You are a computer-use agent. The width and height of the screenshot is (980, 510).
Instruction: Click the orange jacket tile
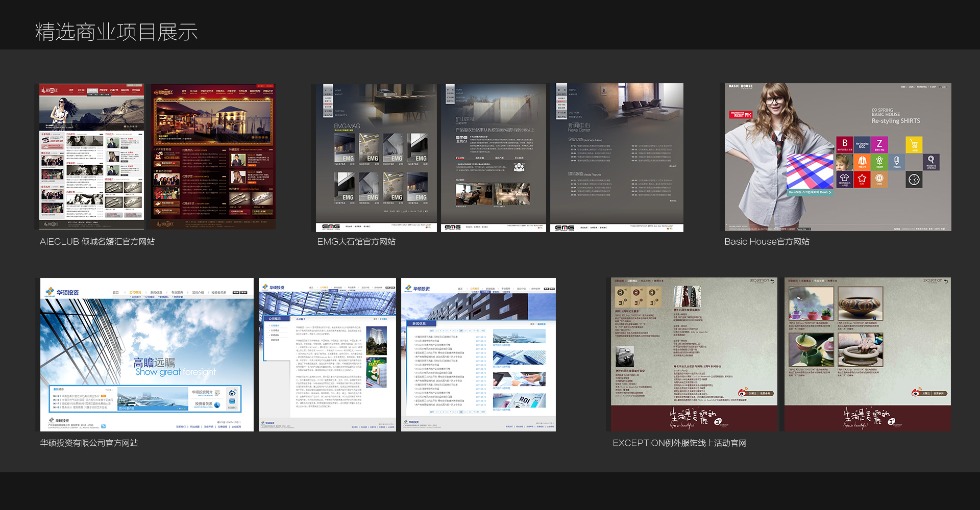pyautogui.click(x=862, y=162)
